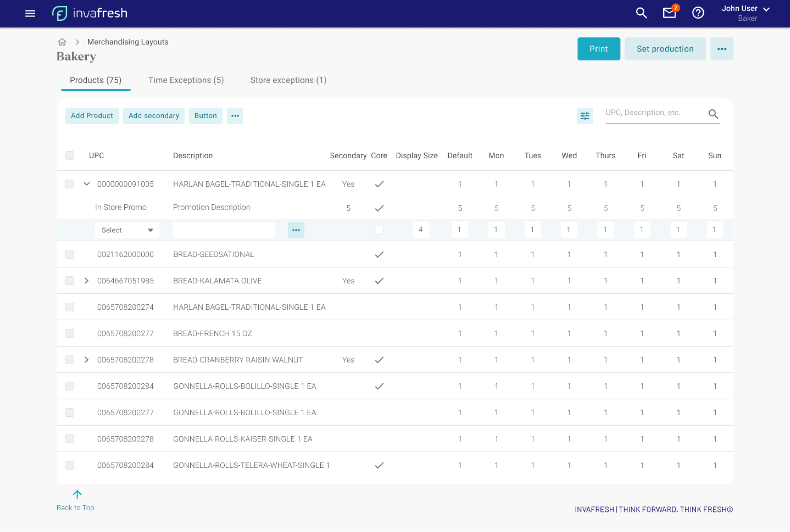This screenshot has height=532, width=790.
Task: Go to the home breadcrumb icon
Action: pos(62,42)
